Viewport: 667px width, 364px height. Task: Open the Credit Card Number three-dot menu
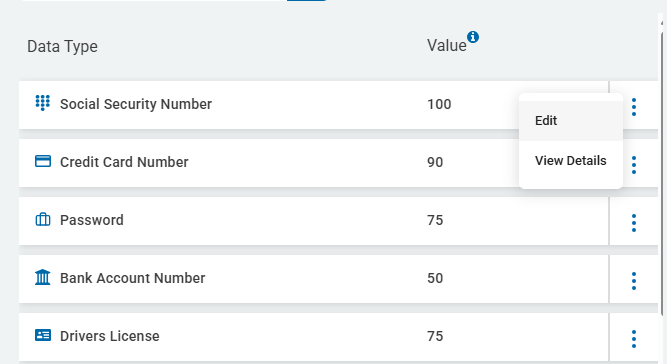[x=634, y=165]
